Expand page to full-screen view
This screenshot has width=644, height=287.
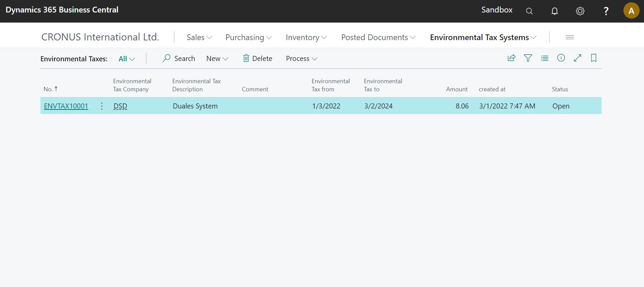[577, 58]
